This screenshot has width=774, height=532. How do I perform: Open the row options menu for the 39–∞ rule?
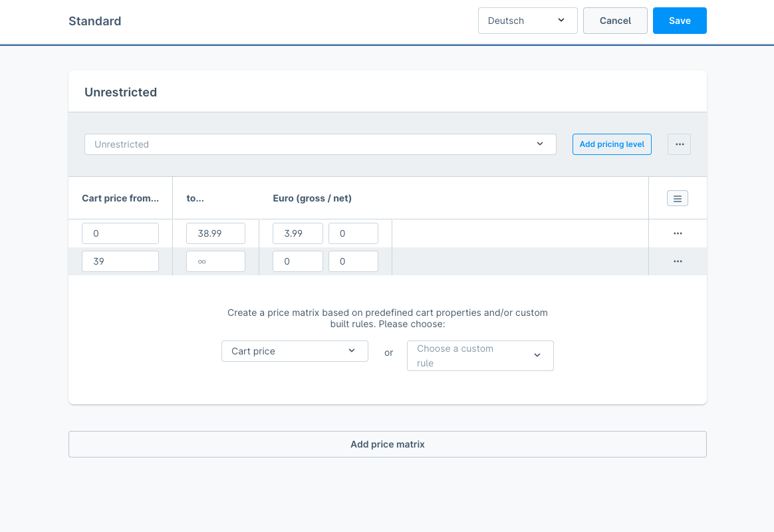[678, 261]
